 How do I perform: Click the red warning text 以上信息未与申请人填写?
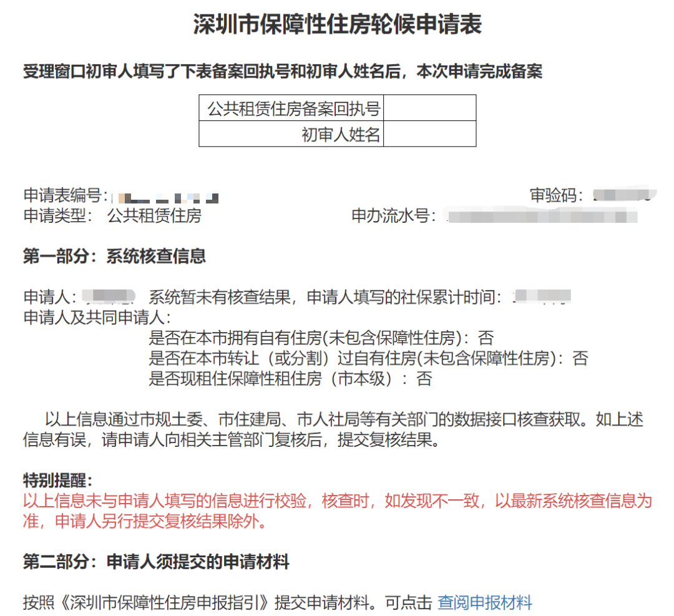[338, 511]
